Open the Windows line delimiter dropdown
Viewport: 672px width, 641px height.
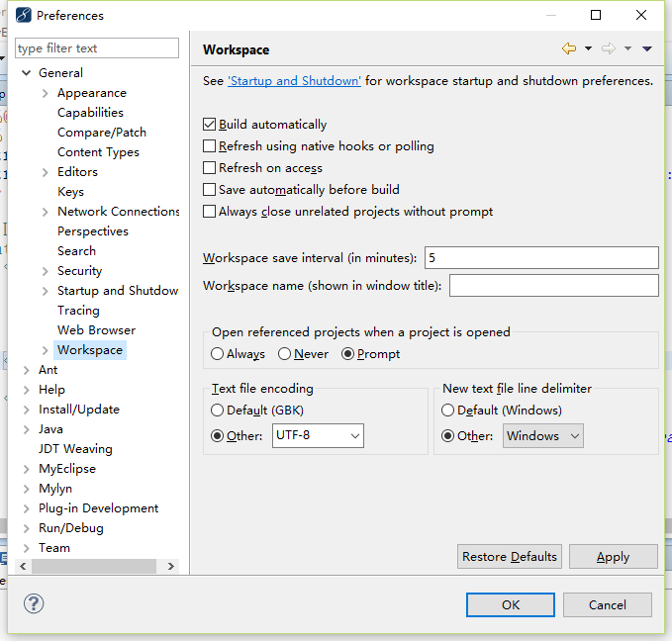point(543,436)
